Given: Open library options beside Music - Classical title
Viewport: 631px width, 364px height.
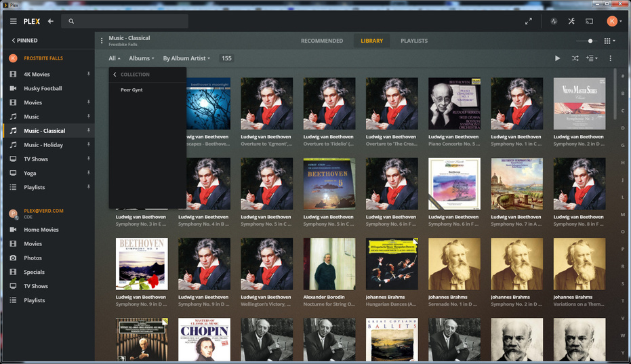Looking at the screenshot, I should [x=102, y=41].
